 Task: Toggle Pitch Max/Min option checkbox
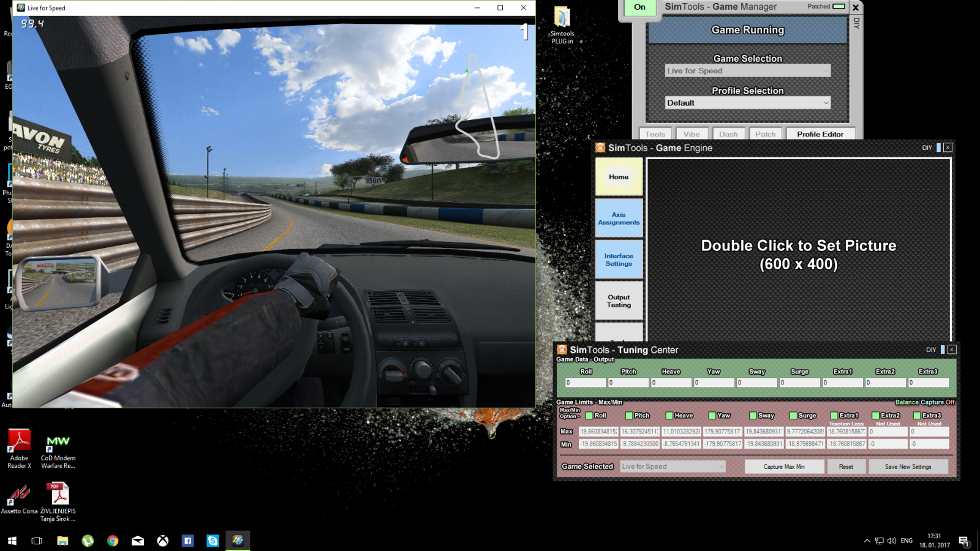[x=628, y=416]
